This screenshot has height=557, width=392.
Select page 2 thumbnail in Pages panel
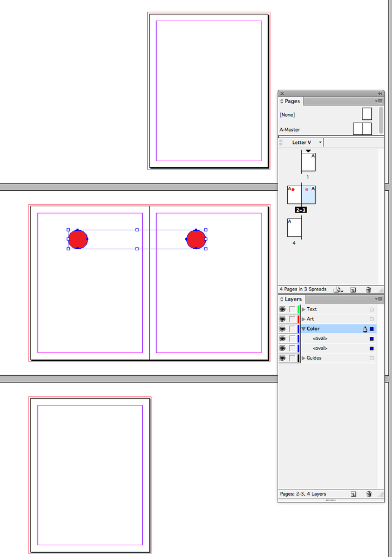point(294,195)
